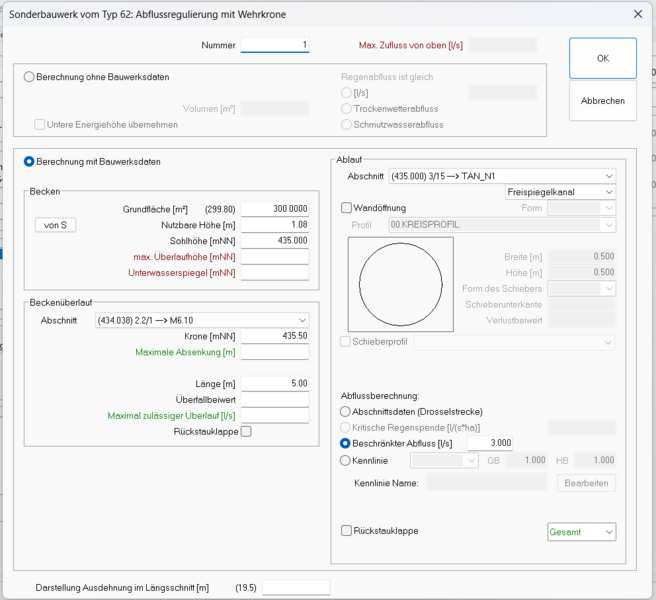Click the 'Darstellung Ausdehnung im Längsschnitt' field
Viewport: 656px width, 600px height.
click(x=296, y=588)
